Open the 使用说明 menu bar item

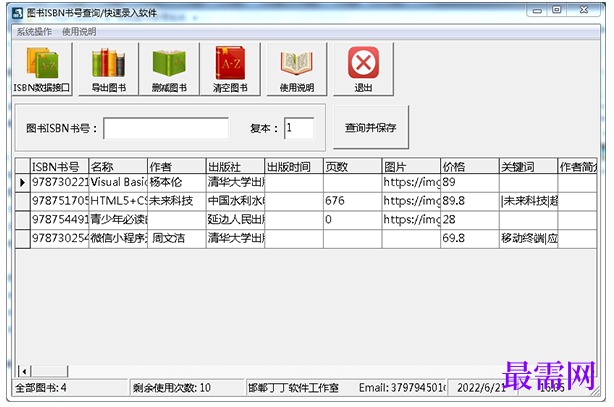pos(79,32)
